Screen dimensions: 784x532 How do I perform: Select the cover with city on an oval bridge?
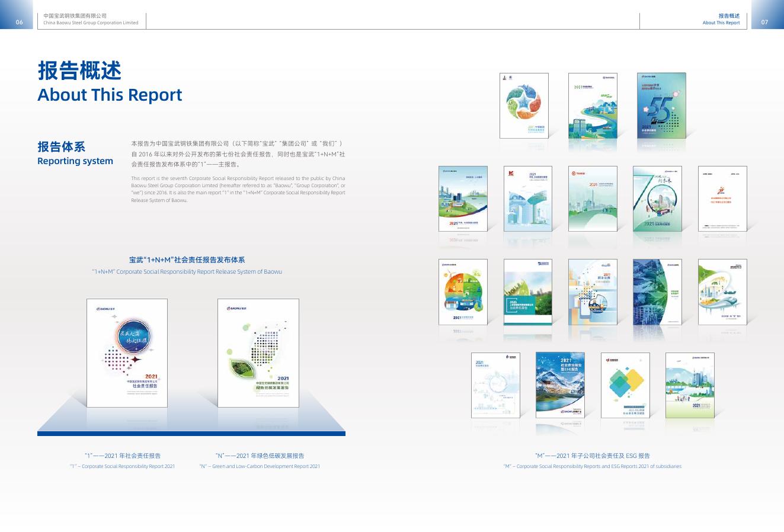722,291
